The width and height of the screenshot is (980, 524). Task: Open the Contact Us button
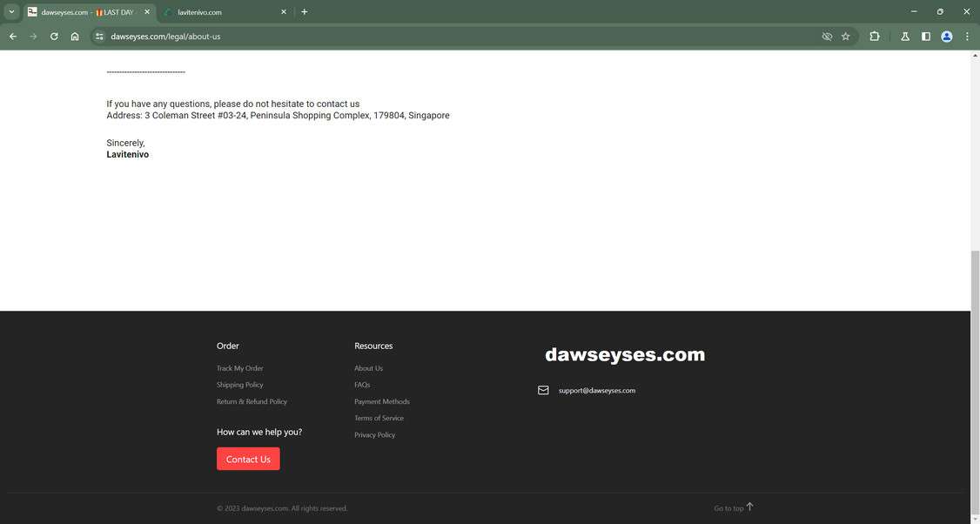click(x=248, y=459)
